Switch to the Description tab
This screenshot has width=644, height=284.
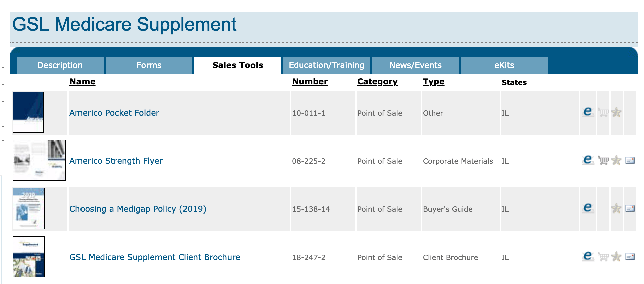[x=60, y=65]
